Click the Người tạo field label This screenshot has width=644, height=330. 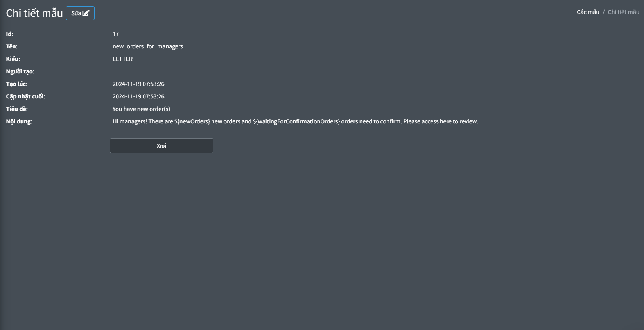tap(20, 71)
